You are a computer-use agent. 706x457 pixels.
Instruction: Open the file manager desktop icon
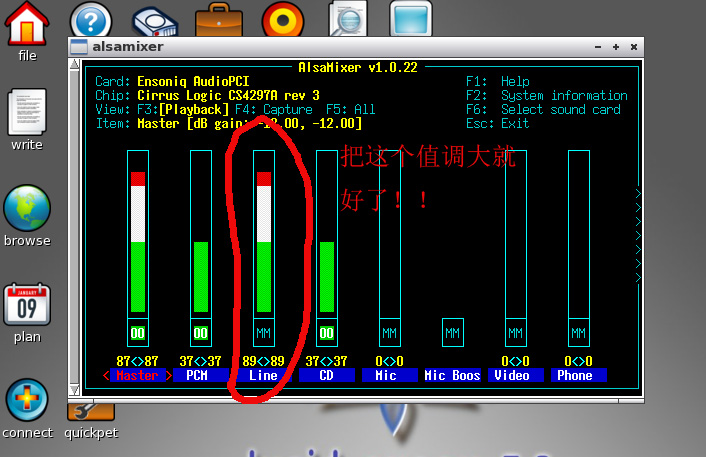[x=27, y=24]
